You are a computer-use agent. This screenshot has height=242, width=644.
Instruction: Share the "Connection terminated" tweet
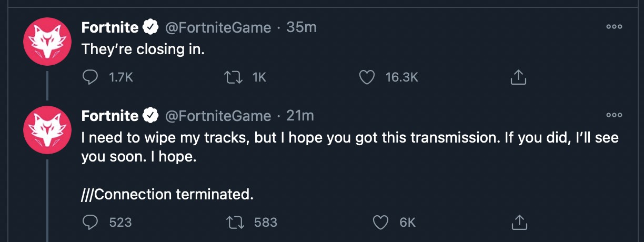[x=518, y=222]
